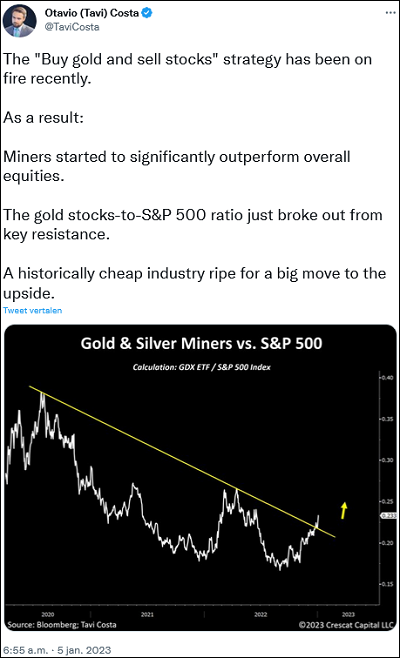The width and height of the screenshot is (400, 658).
Task: Open the @TaviCosta handle link
Action: pyautogui.click(x=72, y=27)
